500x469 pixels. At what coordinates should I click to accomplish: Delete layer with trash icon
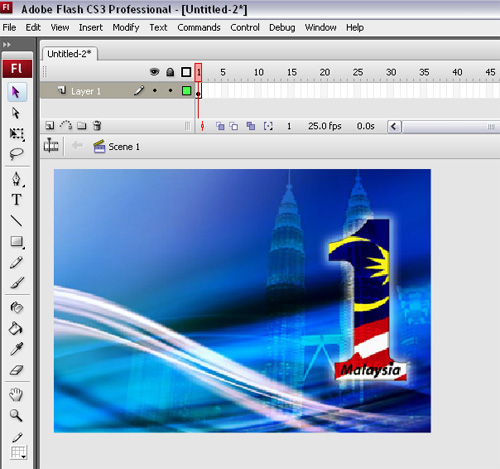coord(97,126)
